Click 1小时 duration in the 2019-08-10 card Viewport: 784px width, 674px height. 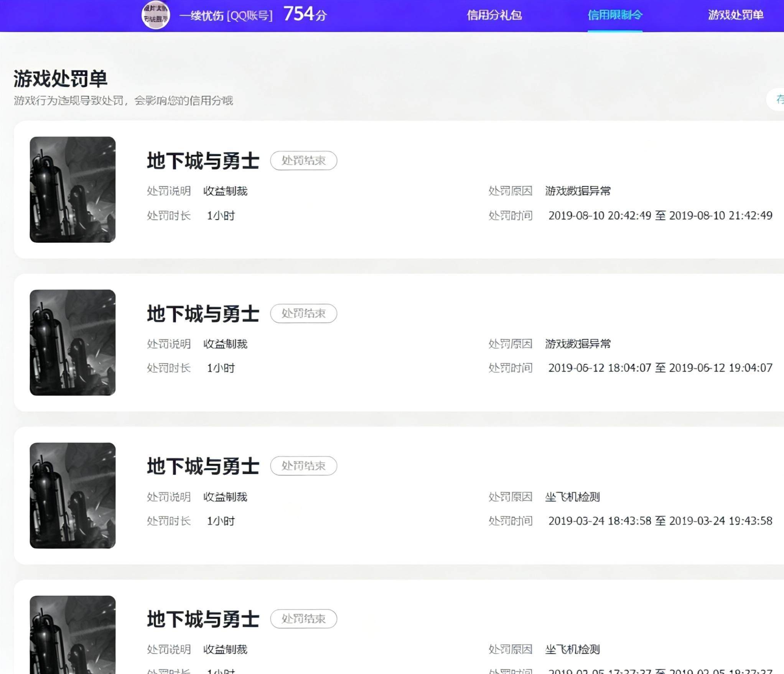coord(221,216)
